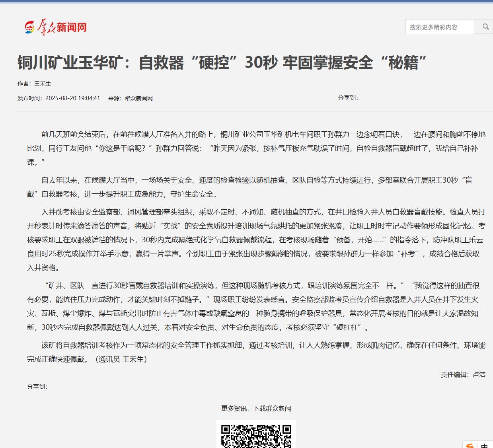This screenshot has width=493, height=448.
Task: Click the 分享到 label below the article
Action: point(37,386)
